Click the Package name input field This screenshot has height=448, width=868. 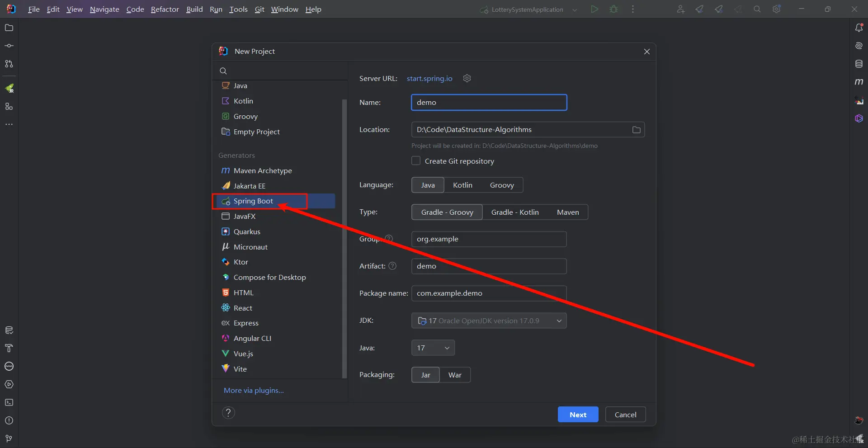(489, 293)
